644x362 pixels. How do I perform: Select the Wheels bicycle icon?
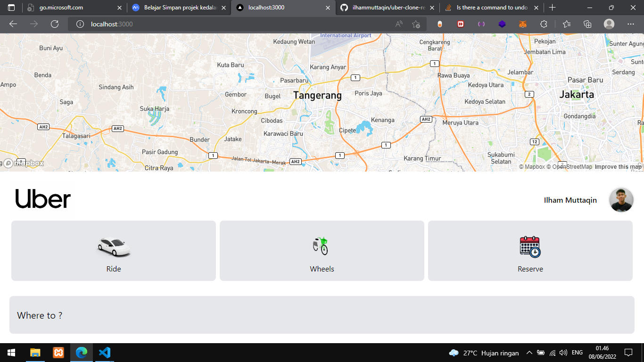click(x=321, y=246)
